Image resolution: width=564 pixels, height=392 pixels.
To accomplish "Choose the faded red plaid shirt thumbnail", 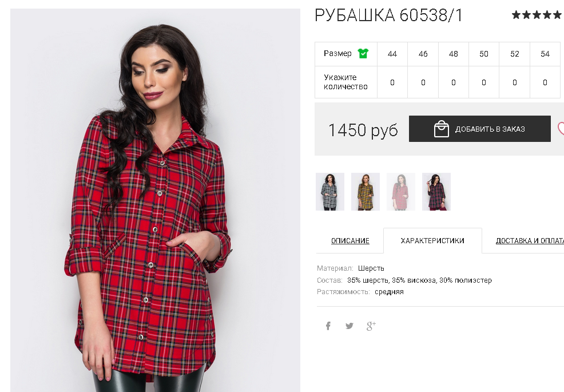I will (x=401, y=192).
